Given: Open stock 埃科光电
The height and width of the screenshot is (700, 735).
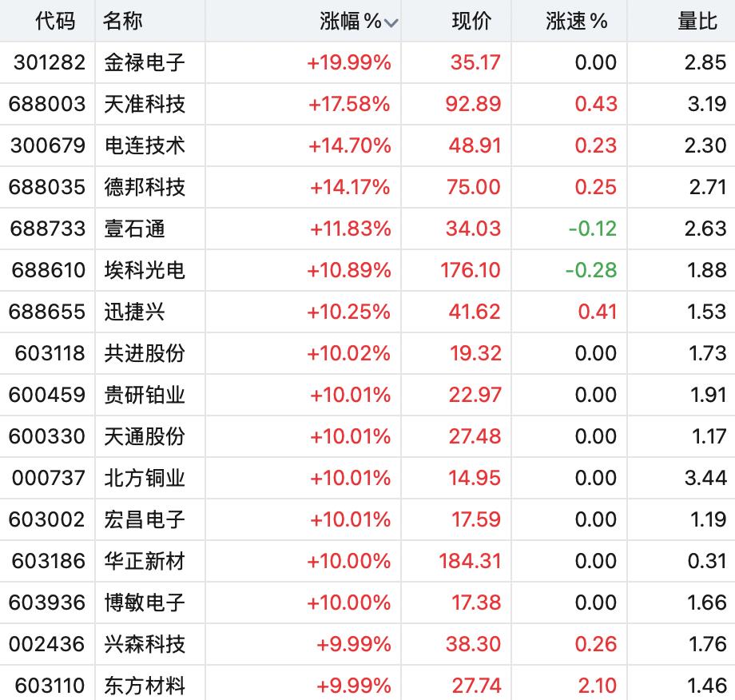Looking at the screenshot, I should [145, 270].
